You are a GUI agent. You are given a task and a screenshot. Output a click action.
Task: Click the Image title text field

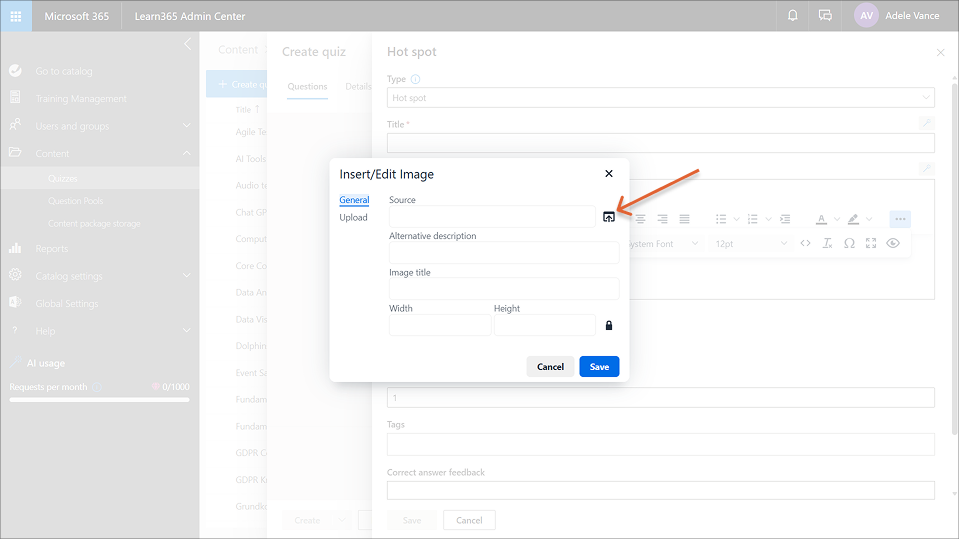click(503, 289)
